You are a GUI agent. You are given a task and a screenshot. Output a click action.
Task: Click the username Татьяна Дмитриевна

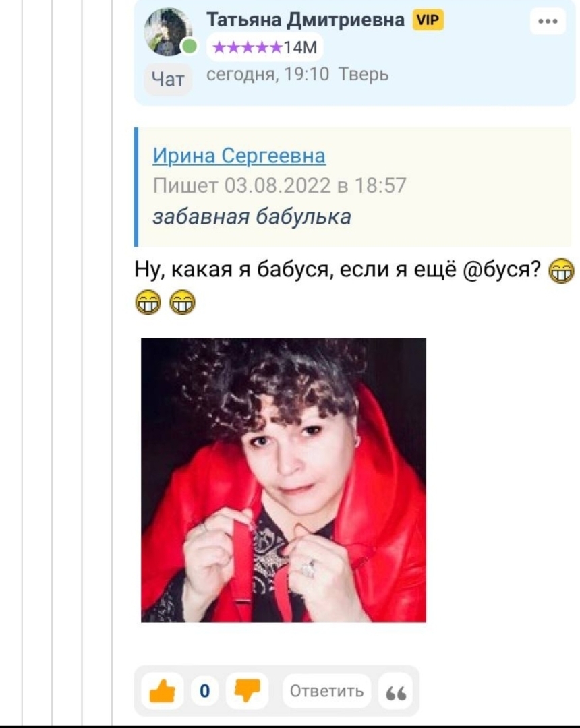click(x=306, y=20)
